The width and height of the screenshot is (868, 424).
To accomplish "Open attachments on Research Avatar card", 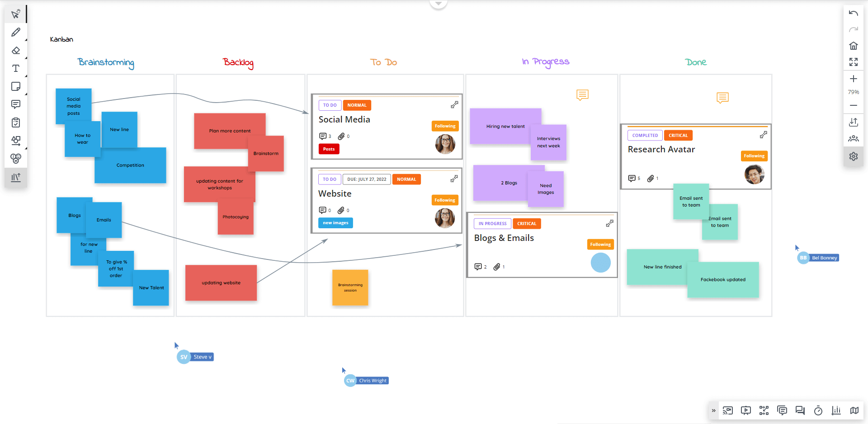I will coord(652,178).
